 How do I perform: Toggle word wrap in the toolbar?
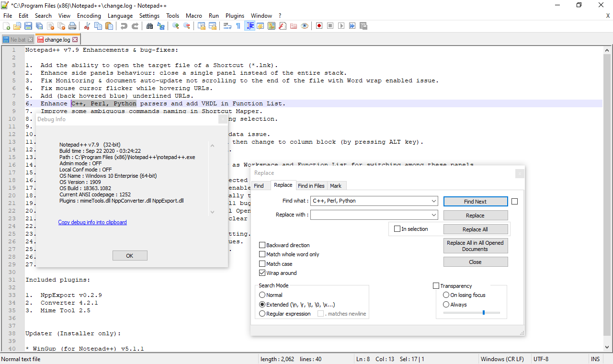(x=227, y=26)
